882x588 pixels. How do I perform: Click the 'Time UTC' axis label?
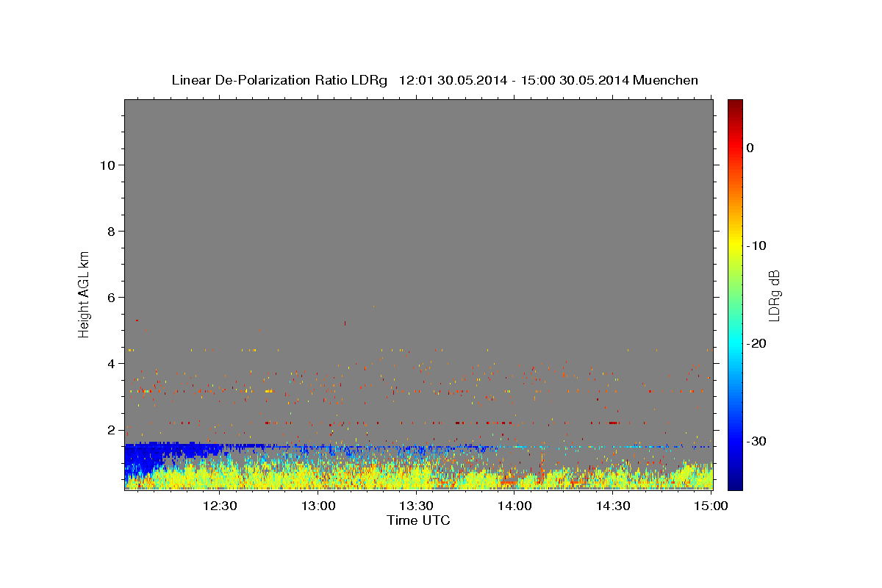click(418, 520)
